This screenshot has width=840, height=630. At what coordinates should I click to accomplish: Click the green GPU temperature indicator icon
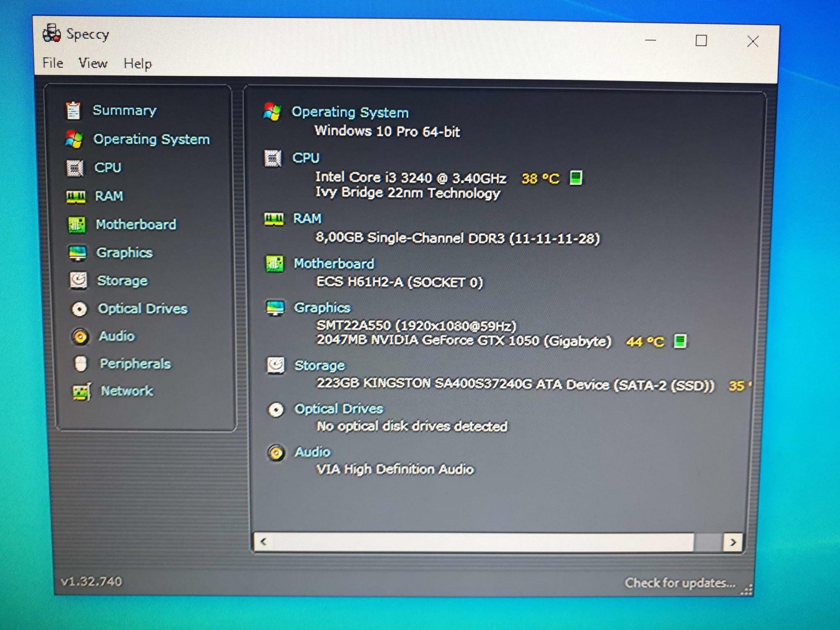point(680,341)
